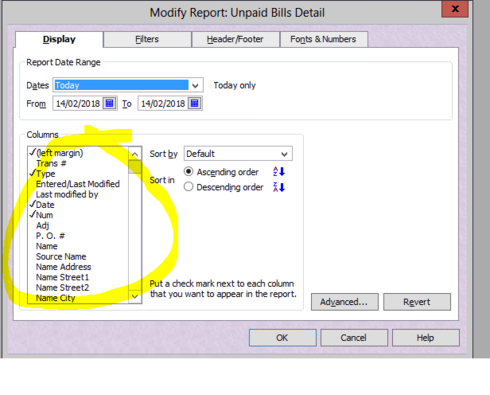Switch to the Header/Footer tab
The image size is (490, 395).
pos(235,39)
